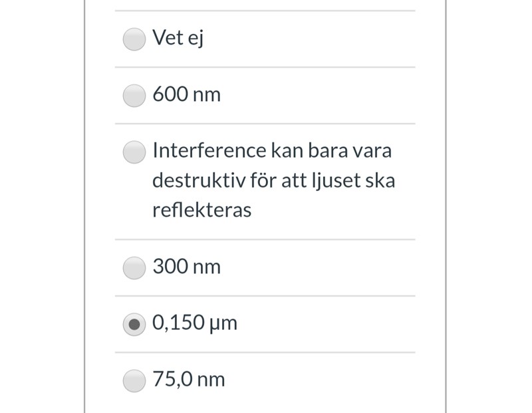Select the "Vet ej" radio button
Viewport: 532px width, 413px height.
coord(134,39)
